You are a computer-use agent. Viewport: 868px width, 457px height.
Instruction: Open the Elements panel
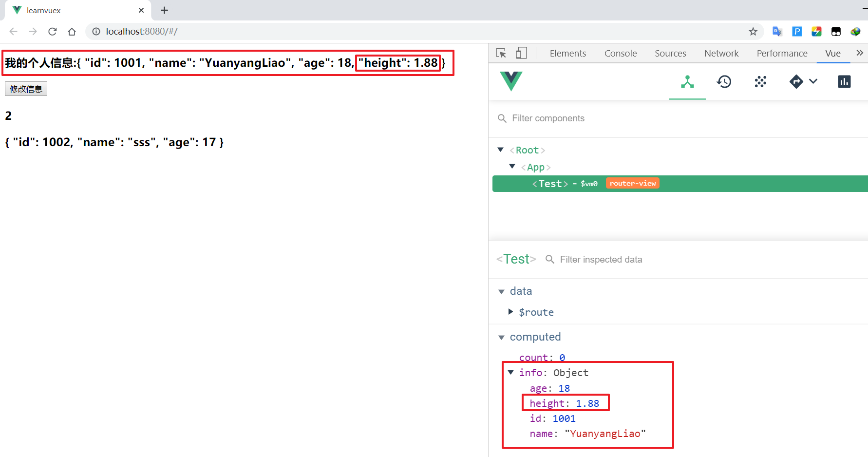(567, 54)
